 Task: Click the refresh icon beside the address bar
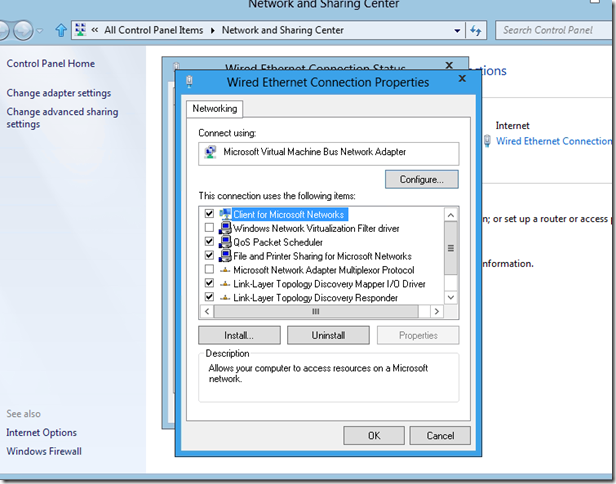tap(476, 30)
